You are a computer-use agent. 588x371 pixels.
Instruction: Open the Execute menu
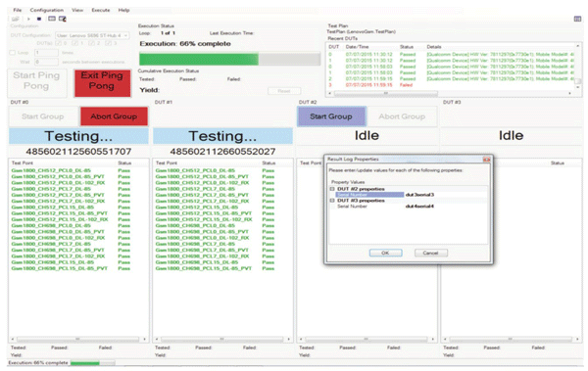pos(101,10)
